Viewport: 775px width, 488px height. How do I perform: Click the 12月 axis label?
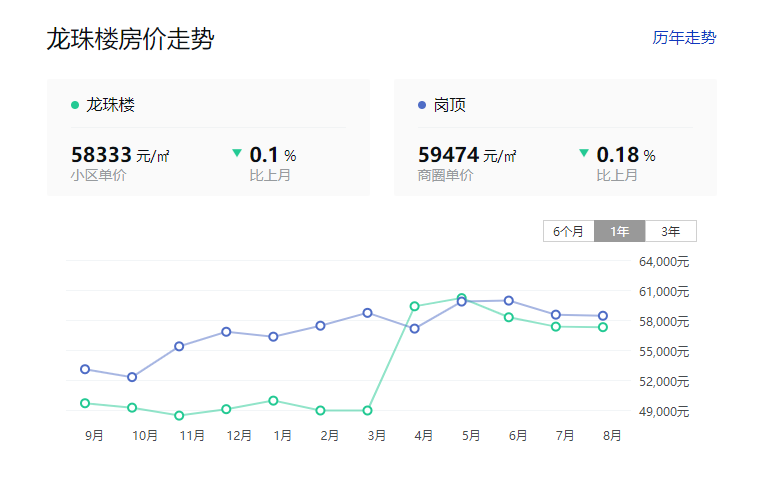(x=239, y=436)
